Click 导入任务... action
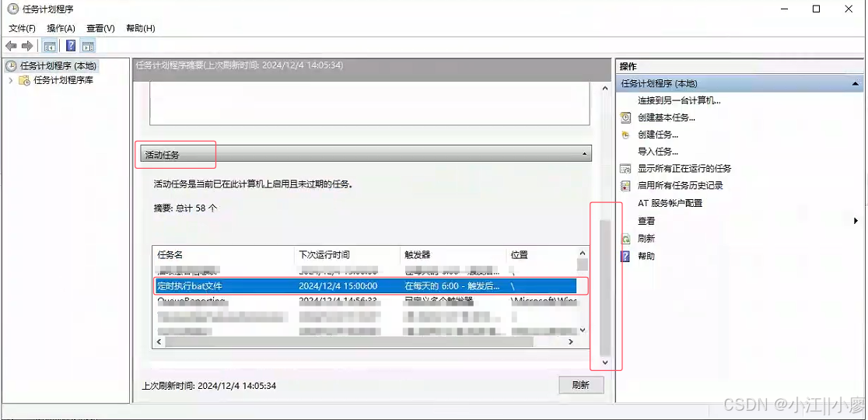The height and width of the screenshot is (420, 868). [658, 152]
